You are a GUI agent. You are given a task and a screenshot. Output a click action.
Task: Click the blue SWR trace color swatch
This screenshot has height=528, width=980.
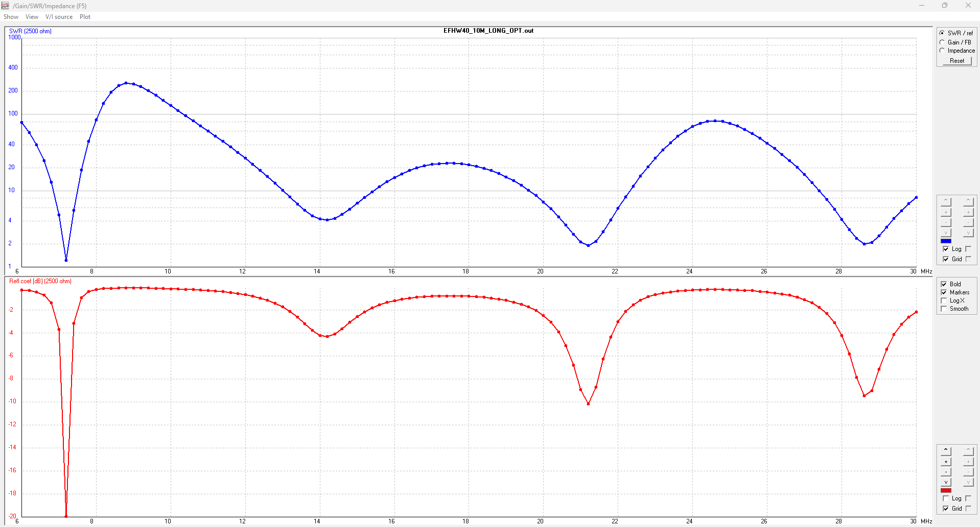(946, 241)
